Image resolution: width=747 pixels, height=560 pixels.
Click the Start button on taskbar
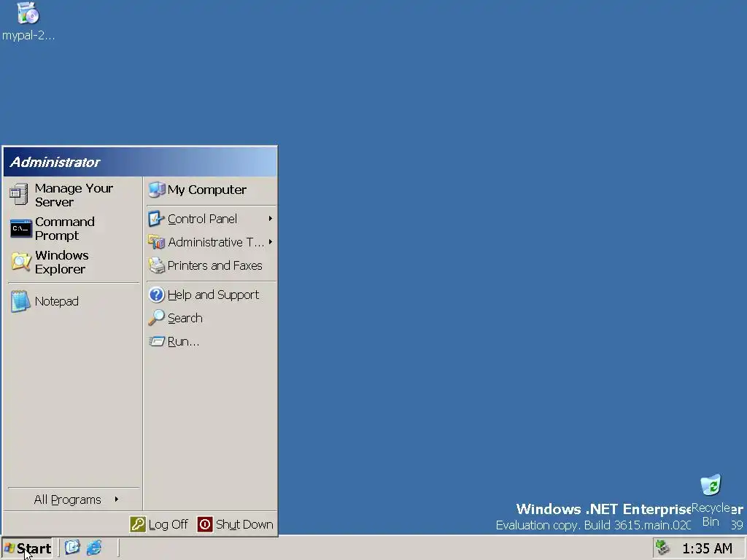[x=27, y=548]
